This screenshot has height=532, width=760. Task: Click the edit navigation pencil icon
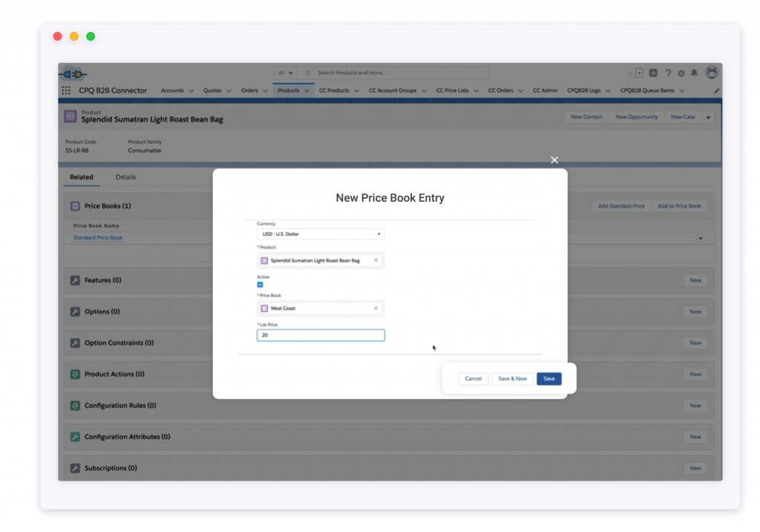(x=716, y=91)
